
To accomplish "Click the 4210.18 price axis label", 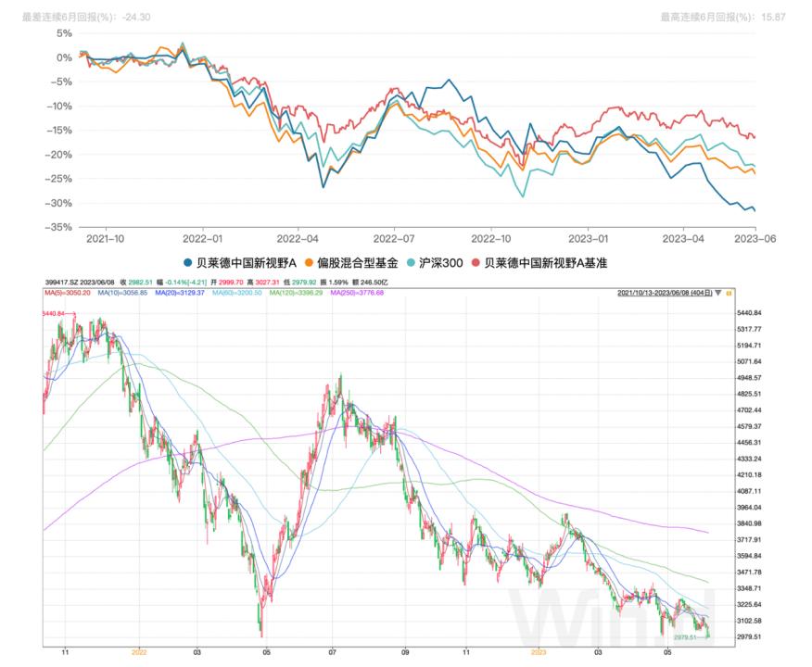I will 749,475.
